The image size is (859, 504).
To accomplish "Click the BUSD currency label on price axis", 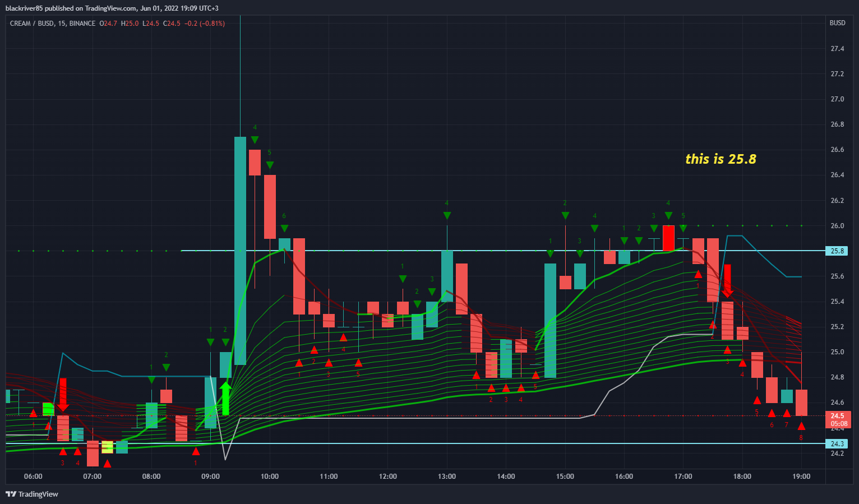I will coord(837,23).
